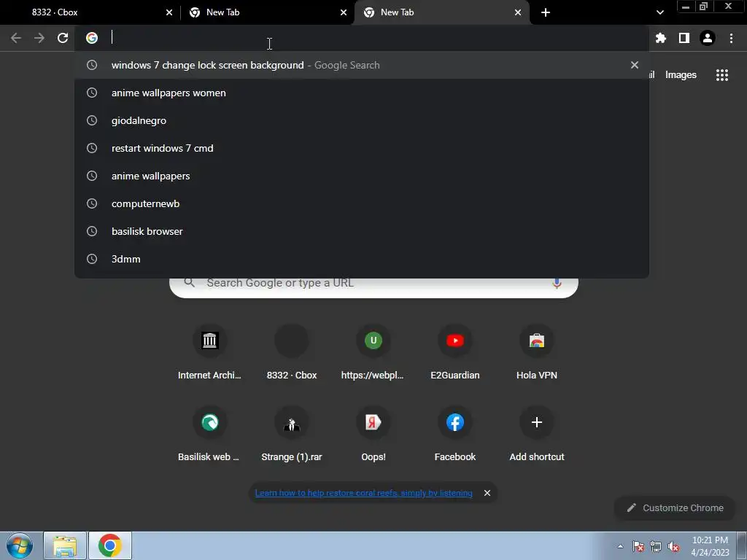Select suggestion anime wallpapers women
The width and height of the screenshot is (747, 560).
click(x=362, y=93)
